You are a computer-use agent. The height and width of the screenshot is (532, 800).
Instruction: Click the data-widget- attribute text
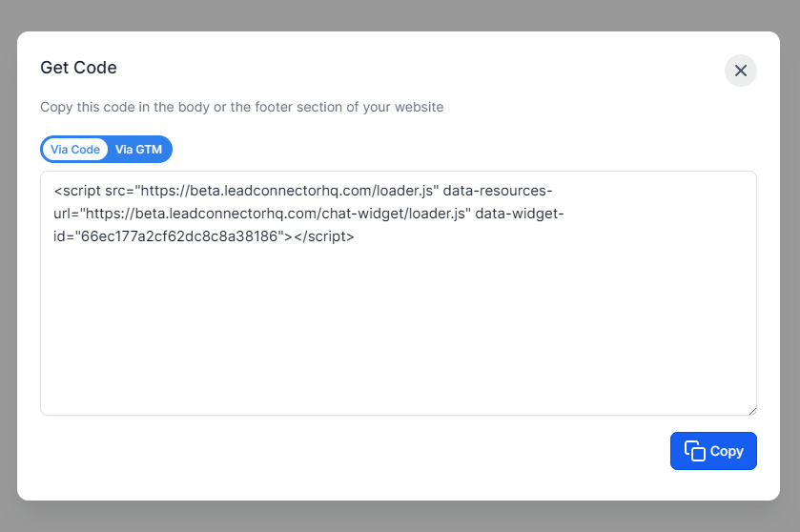[x=520, y=214]
